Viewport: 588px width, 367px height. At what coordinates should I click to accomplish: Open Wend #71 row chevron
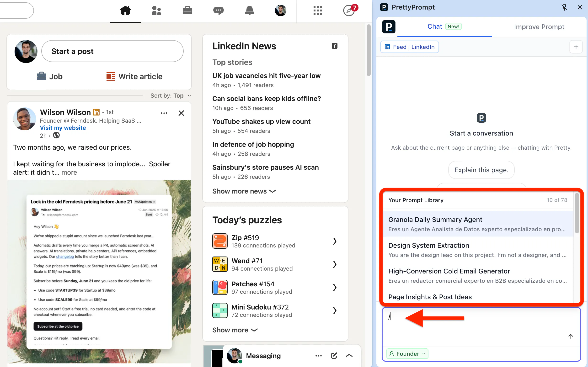(x=335, y=264)
